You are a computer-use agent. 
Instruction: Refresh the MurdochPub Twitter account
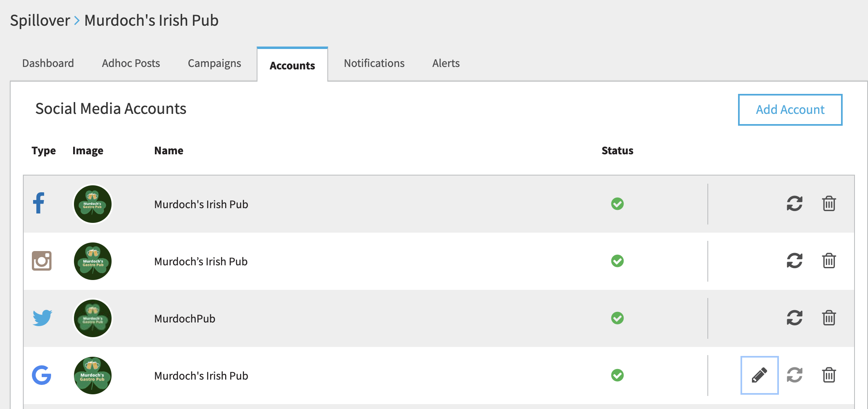click(794, 318)
